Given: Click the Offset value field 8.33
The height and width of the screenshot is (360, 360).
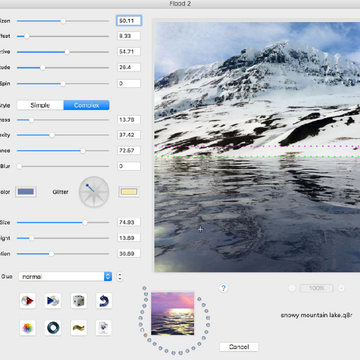Looking at the screenshot, I should [x=129, y=36].
